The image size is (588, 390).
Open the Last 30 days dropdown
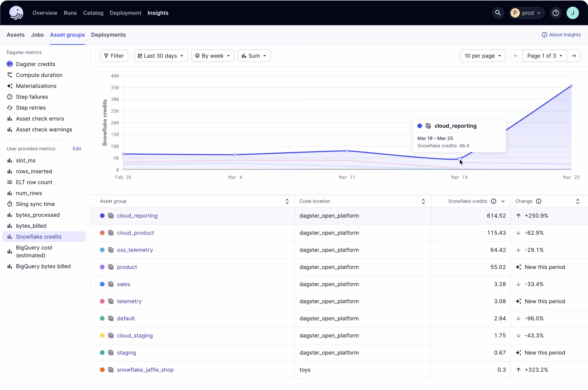tap(161, 56)
